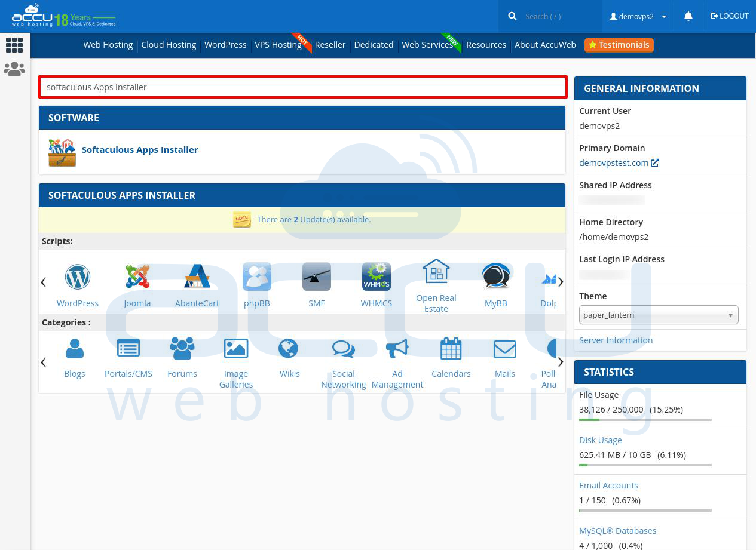The height and width of the screenshot is (550, 756).
Task: Open the notifications bell icon
Action: [688, 16]
